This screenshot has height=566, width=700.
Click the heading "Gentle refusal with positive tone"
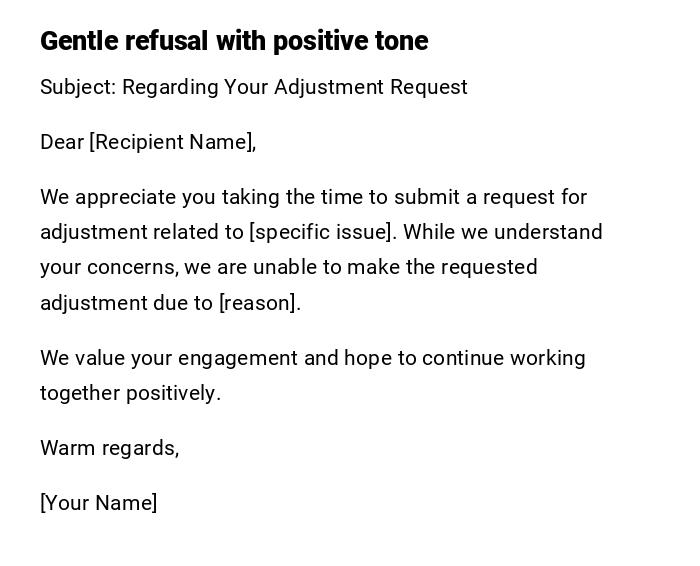tap(234, 41)
